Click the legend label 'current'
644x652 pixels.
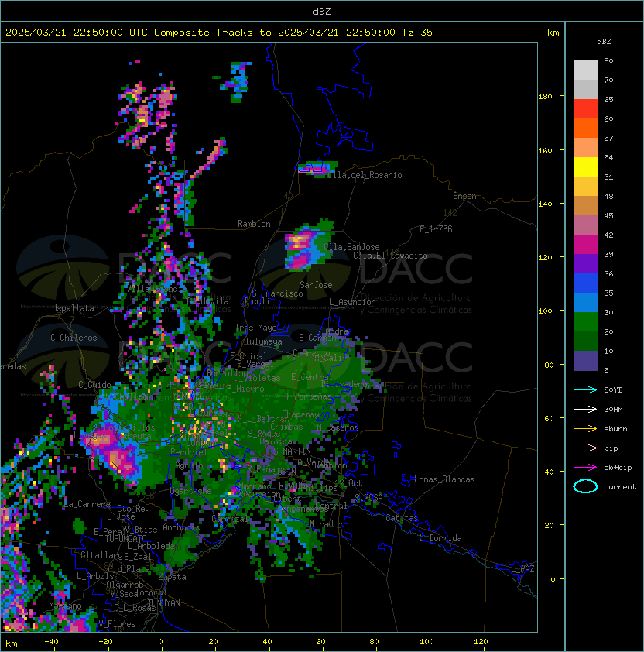click(x=620, y=487)
